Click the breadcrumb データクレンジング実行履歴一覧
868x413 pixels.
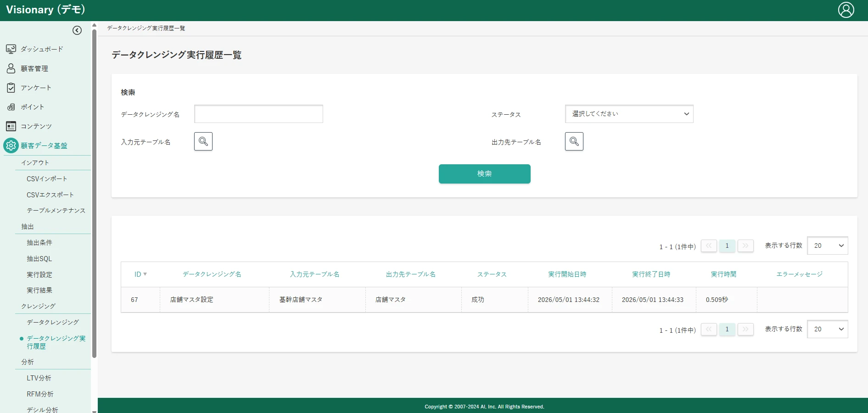pos(146,28)
